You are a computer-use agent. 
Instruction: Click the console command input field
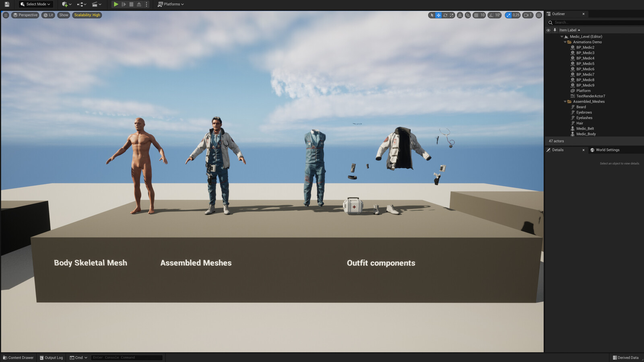pos(127,358)
